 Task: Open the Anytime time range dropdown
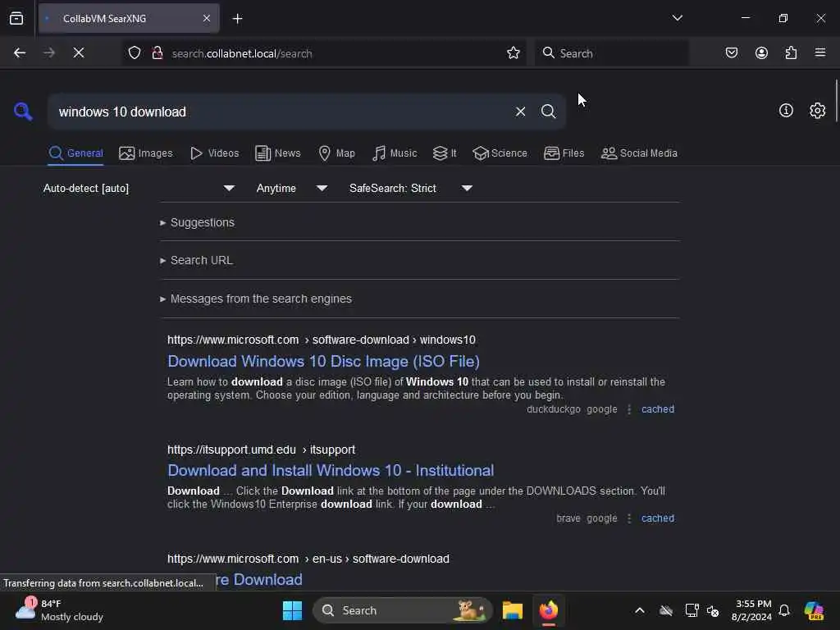pyautogui.click(x=291, y=188)
